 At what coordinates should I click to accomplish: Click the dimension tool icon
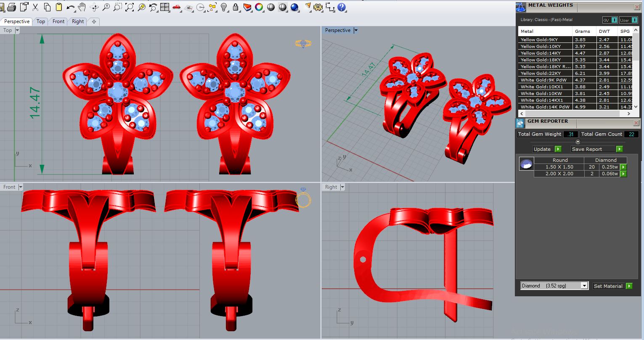(330, 7)
